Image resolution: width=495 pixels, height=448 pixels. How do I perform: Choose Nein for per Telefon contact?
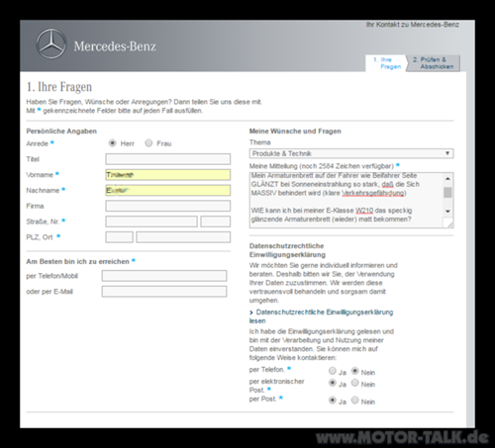click(354, 371)
